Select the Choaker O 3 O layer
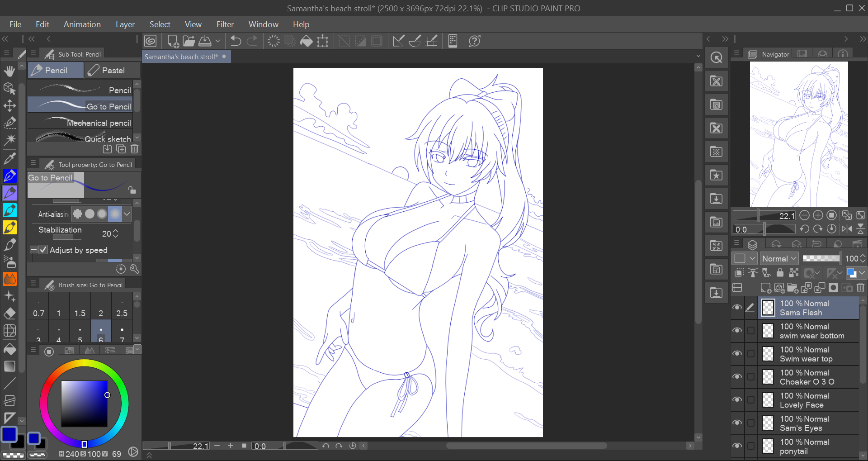The width and height of the screenshot is (868, 461). point(807,377)
